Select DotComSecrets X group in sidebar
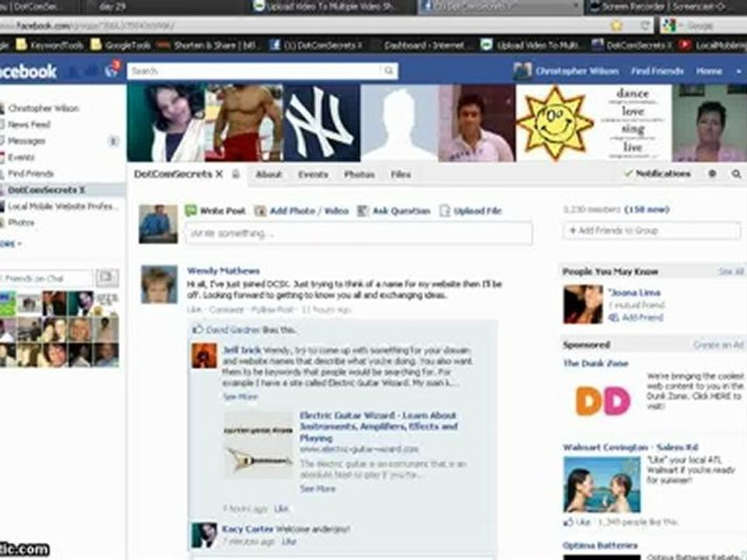Viewport: 747px width, 560px height. 46,190
